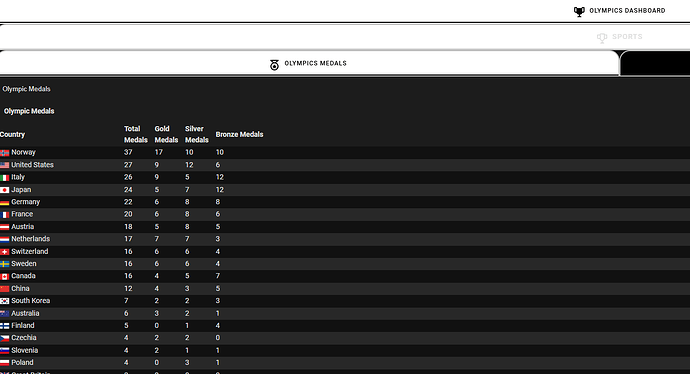Select the Netherlands country name
The image size is (690, 374).
[x=31, y=239]
